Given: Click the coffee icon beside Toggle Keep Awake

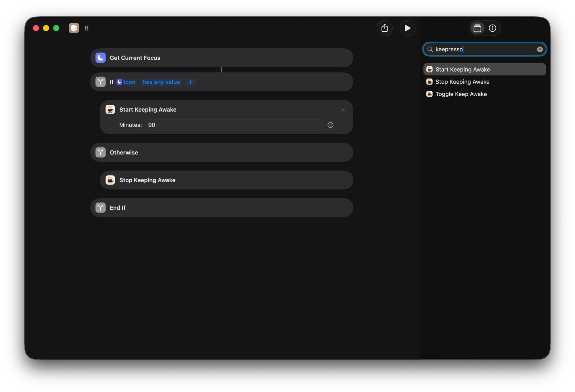Looking at the screenshot, I should [429, 94].
